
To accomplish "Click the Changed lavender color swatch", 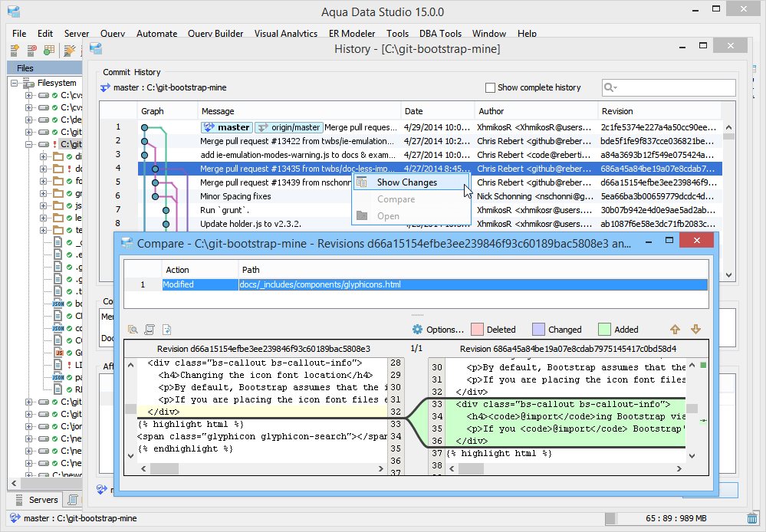I will pyautogui.click(x=538, y=330).
